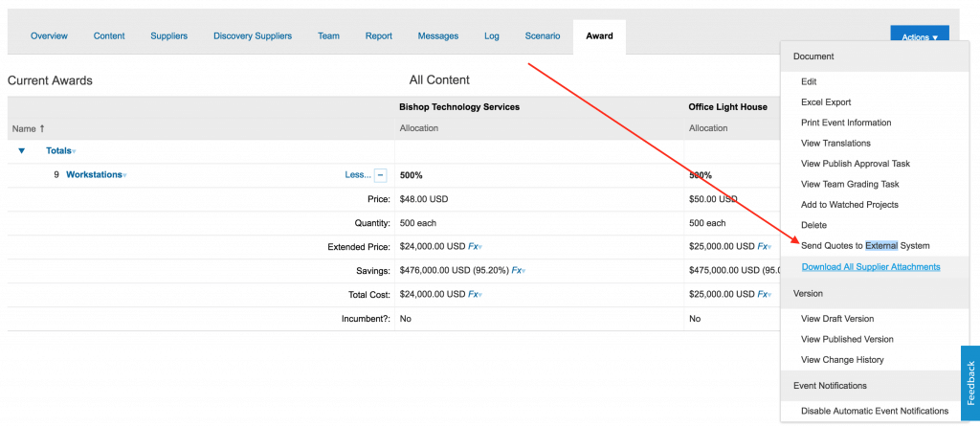Click Fx formula in Office Light House Extended Price

pos(765,246)
